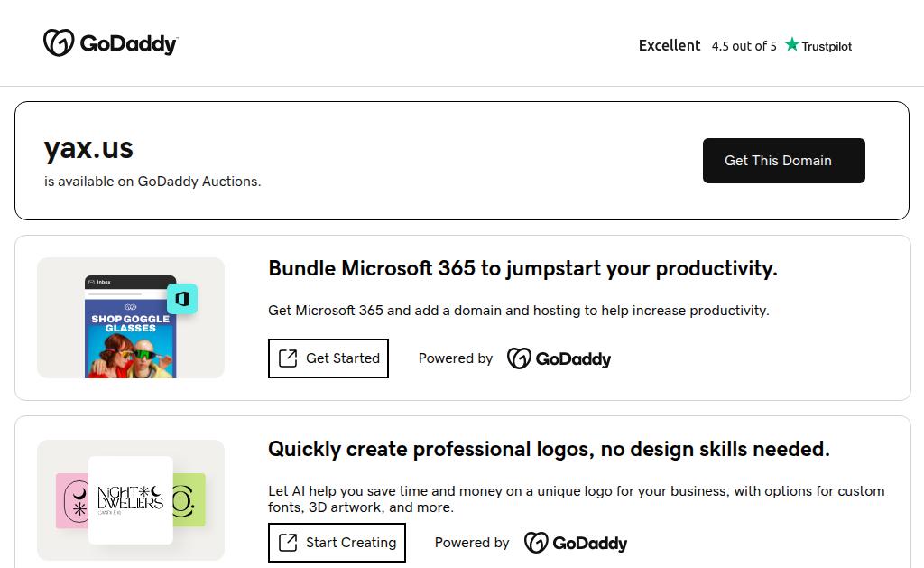Click the "4.5 out of 5" rating

coord(744,46)
